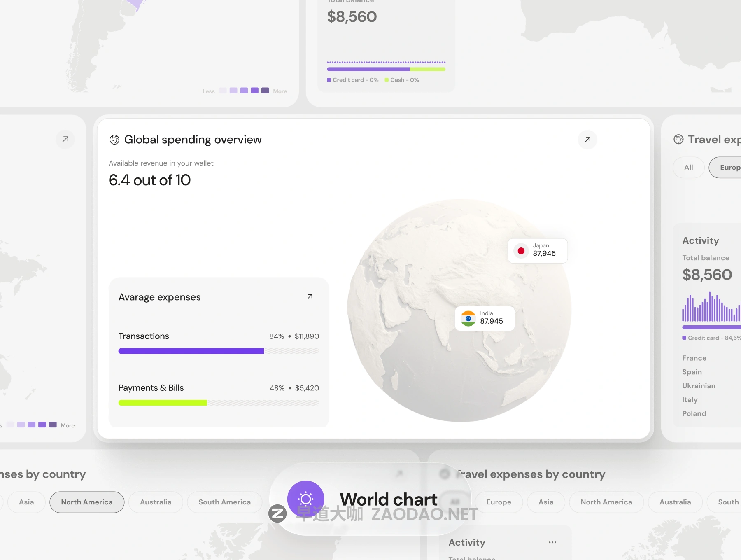This screenshot has height=560, width=741.
Task: Select the North America filter chip
Action: (x=87, y=502)
